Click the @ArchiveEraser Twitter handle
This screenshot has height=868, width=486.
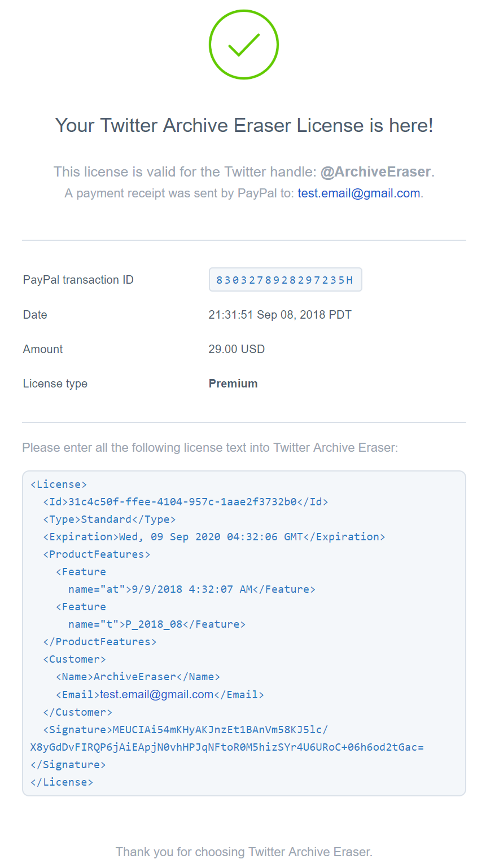pyautogui.click(x=376, y=171)
